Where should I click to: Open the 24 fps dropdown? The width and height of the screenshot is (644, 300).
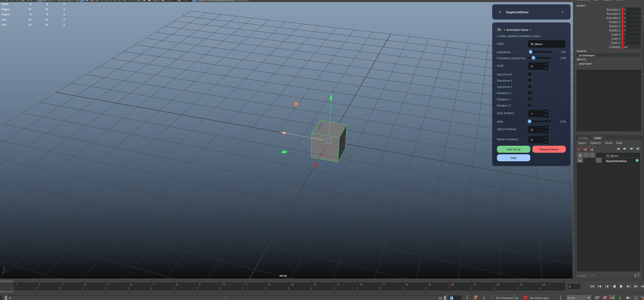pos(589,298)
